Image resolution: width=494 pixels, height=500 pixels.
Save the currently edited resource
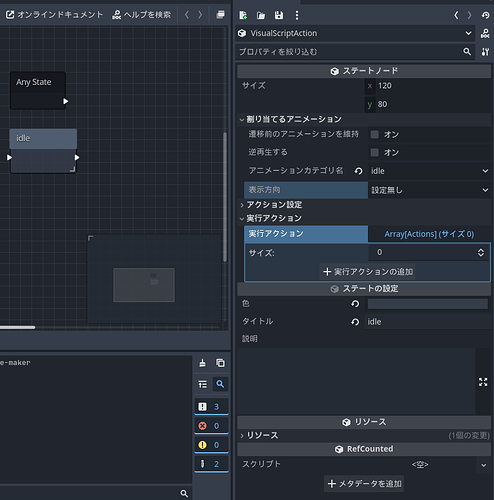279,15
